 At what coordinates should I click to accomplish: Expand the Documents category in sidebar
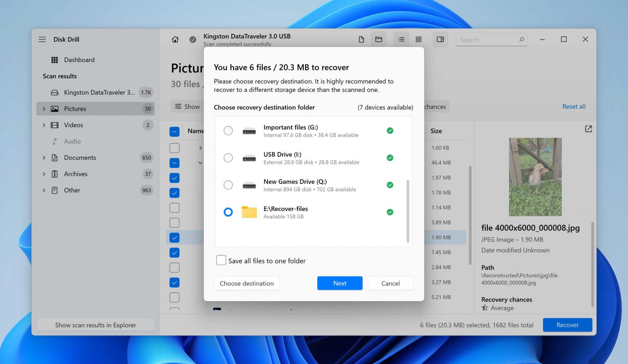tap(44, 158)
